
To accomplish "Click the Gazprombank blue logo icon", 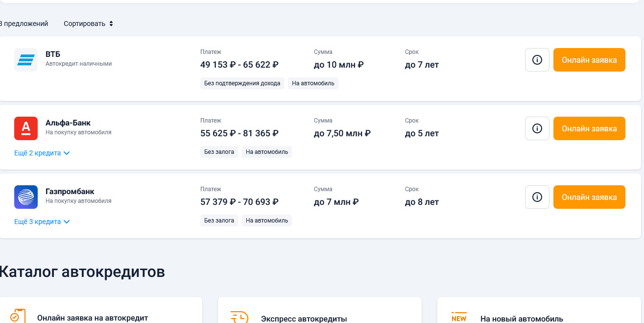I will pos(26,197).
